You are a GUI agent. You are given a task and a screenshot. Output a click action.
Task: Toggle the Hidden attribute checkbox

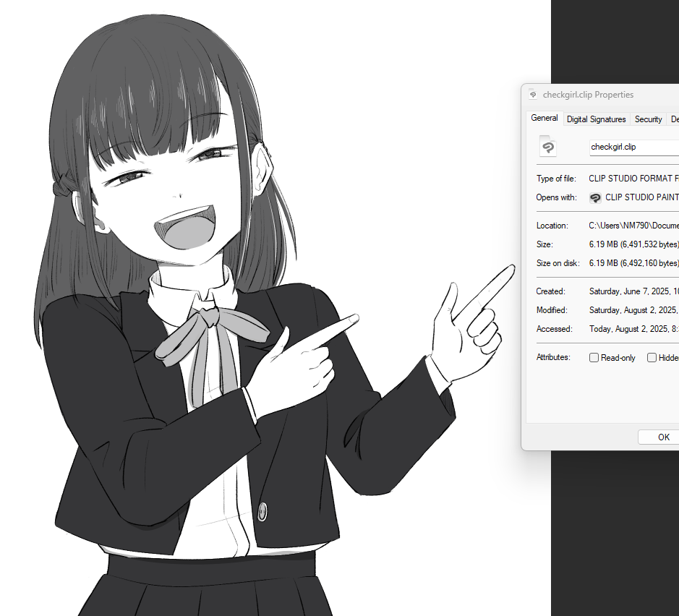point(652,358)
